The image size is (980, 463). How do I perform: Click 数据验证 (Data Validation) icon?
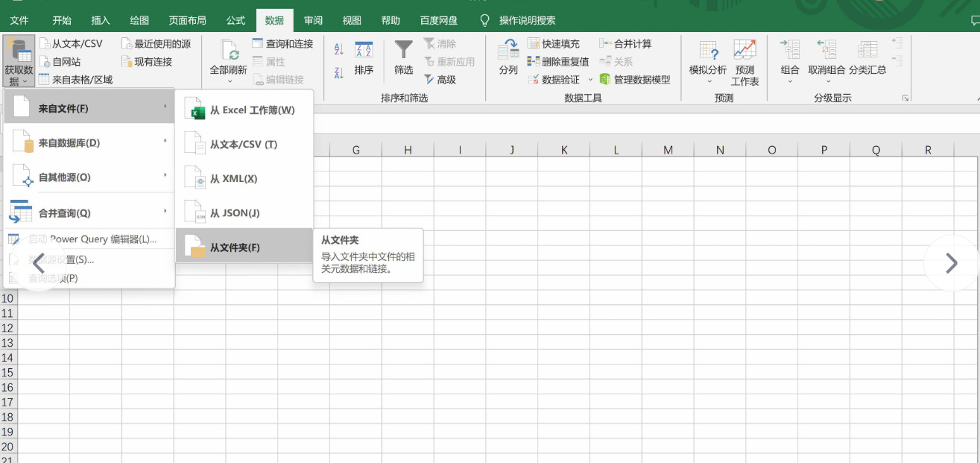click(x=534, y=80)
